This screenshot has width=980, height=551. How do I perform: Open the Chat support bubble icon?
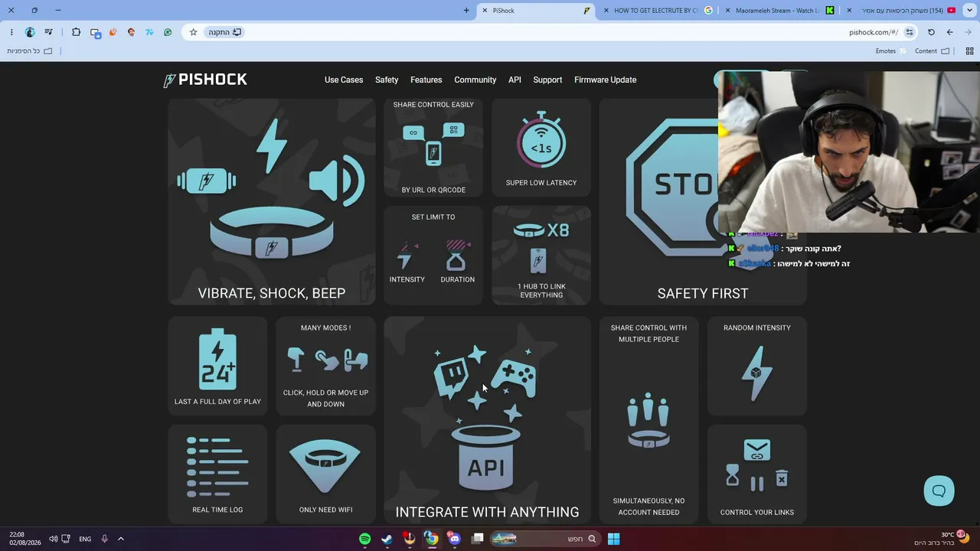pyautogui.click(x=939, y=491)
